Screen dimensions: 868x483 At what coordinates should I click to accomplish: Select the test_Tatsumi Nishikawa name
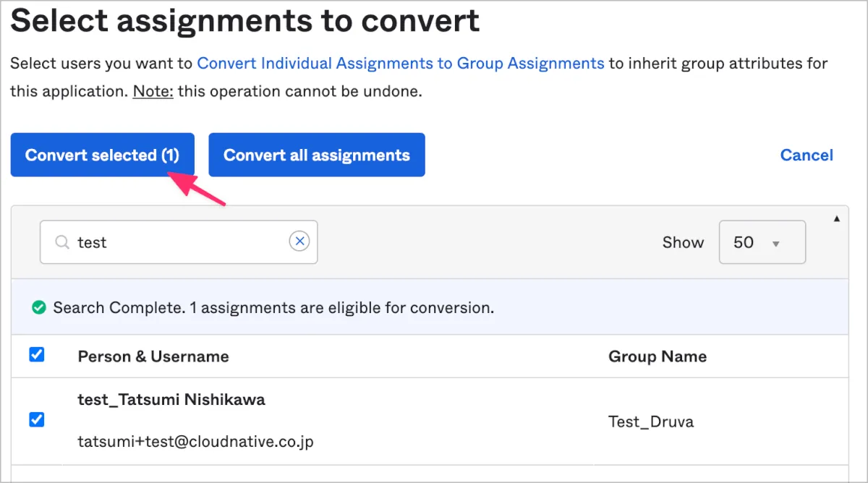pos(171,400)
